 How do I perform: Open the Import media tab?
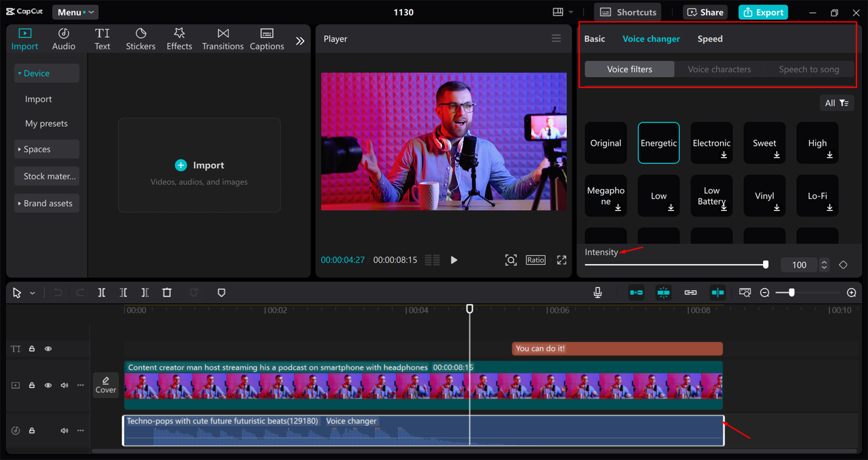(24, 39)
